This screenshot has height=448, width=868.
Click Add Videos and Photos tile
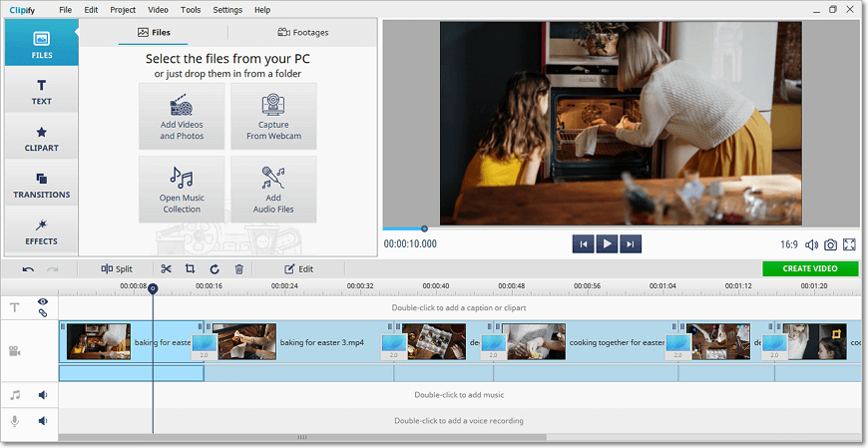[182, 117]
